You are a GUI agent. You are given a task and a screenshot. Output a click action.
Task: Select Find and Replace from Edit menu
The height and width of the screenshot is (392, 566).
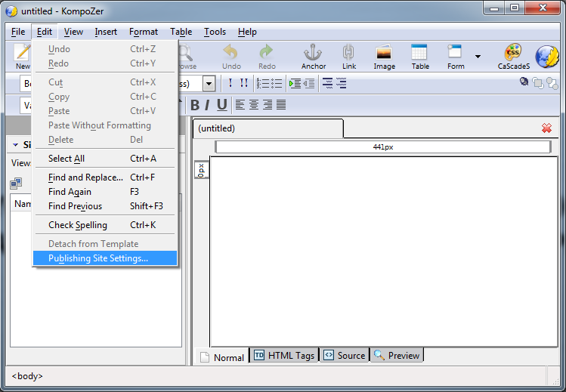(85, 177)
